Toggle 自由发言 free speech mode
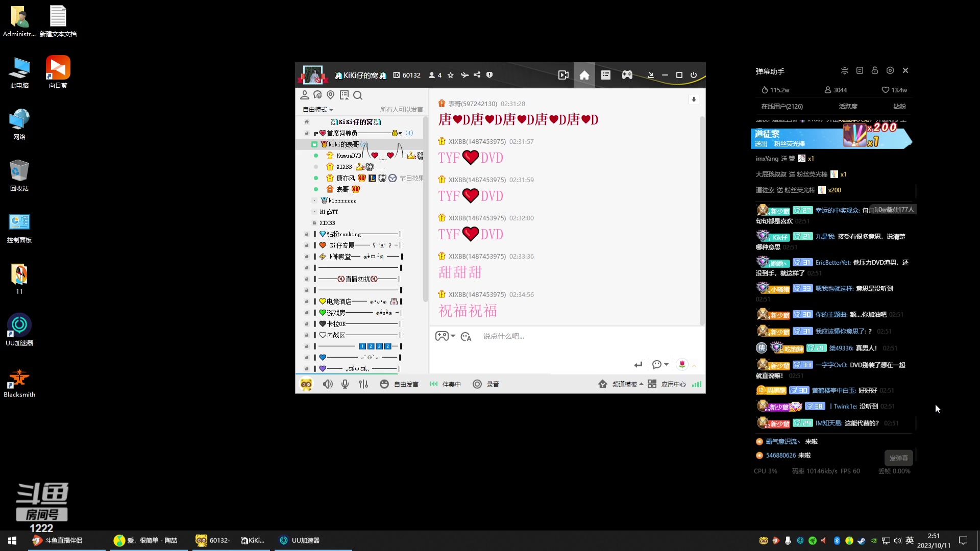 point(399,384)
